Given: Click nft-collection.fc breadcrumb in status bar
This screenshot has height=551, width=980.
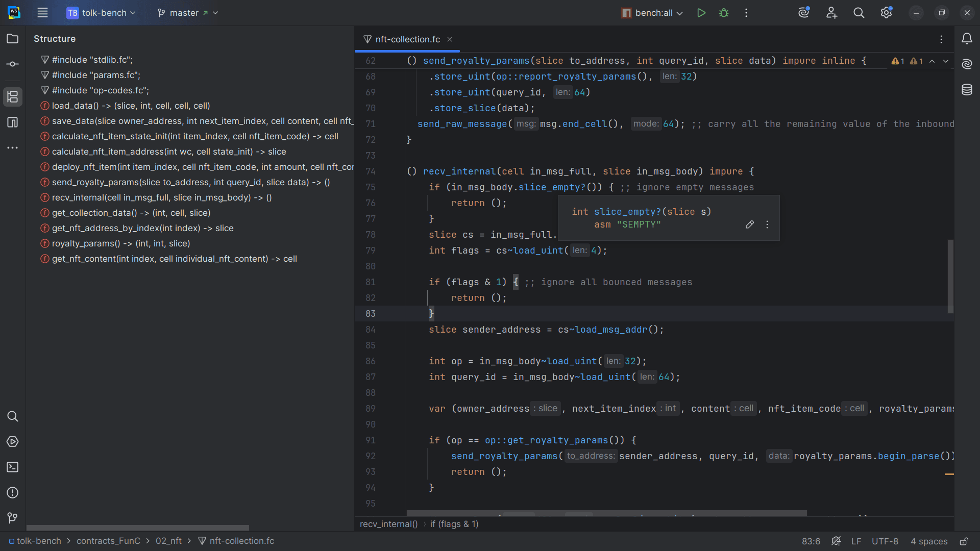Looking at the screenshot, I should click(236, 541).
